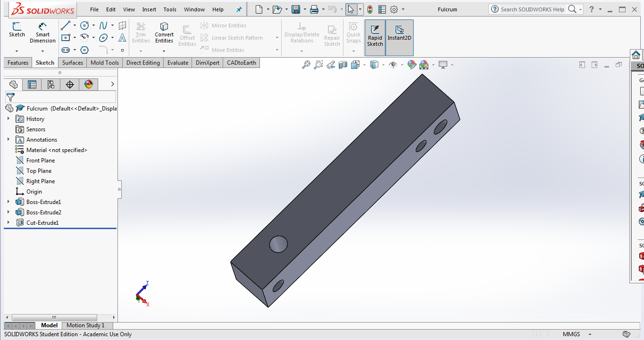
Task: Select the Ellipse sketch tool
Action: [103, 38]
